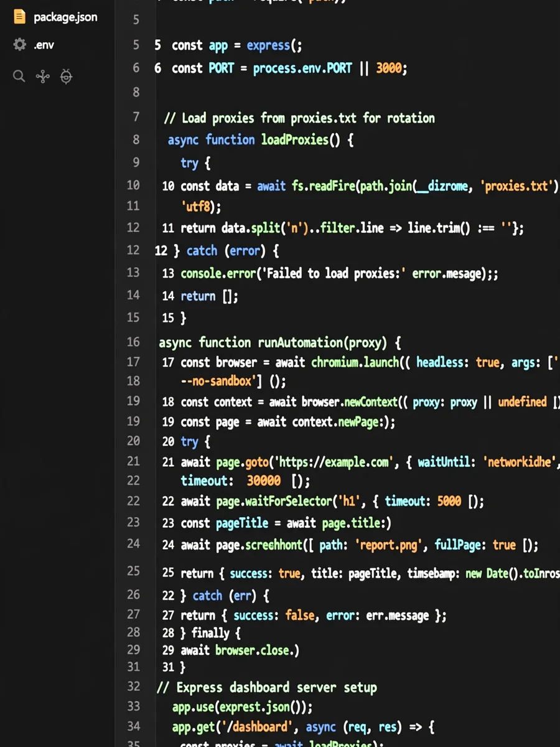Click the gear icon beside .env

tap(20, 45)
